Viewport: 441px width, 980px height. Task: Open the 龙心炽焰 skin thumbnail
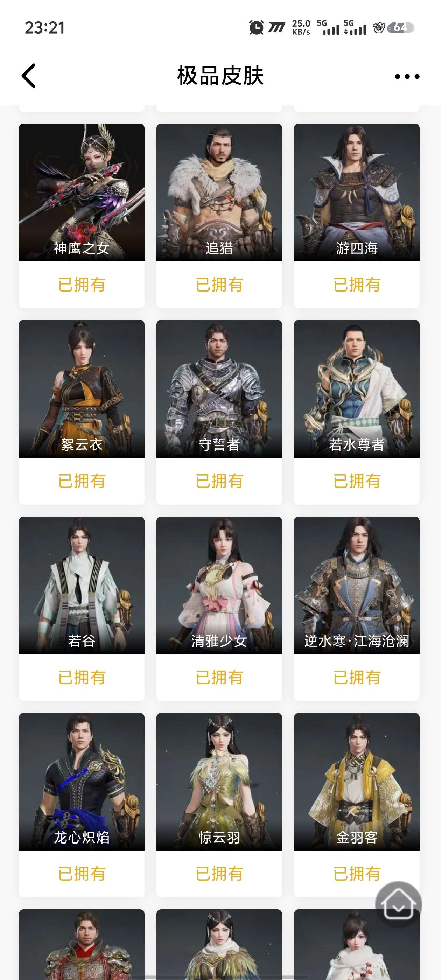(x=82, y=782)
